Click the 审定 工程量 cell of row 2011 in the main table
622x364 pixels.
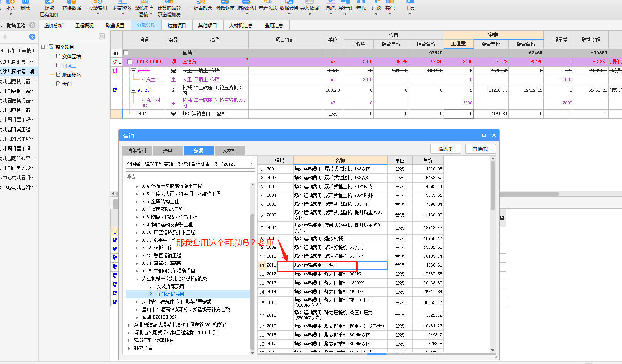(459, 114)
